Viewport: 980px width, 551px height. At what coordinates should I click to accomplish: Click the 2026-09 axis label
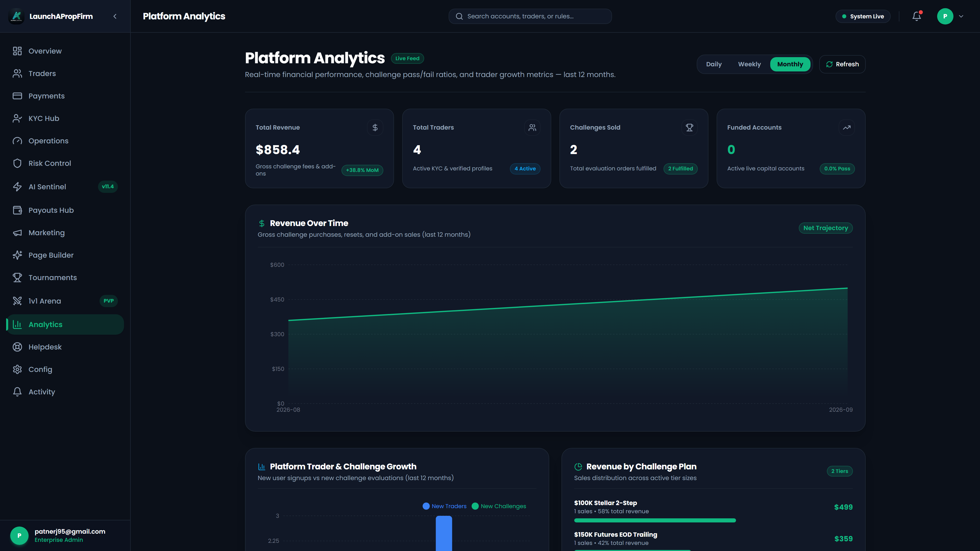pyautogui.click(x=840, y=409)
